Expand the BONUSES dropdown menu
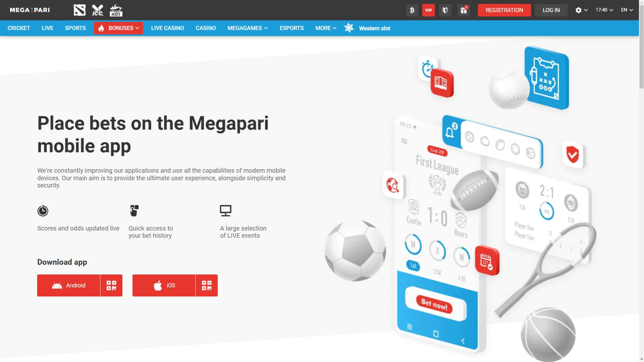 118,28
